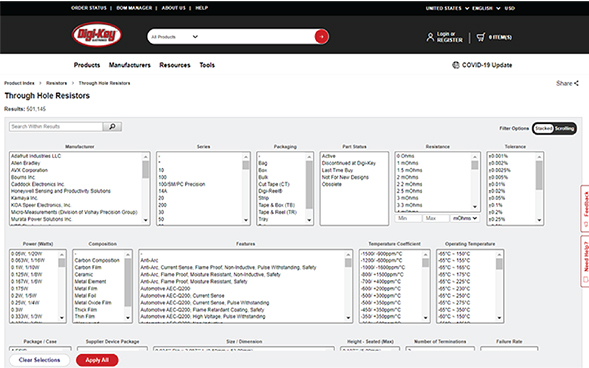Click the Digi-Key logo

(97, 35)
